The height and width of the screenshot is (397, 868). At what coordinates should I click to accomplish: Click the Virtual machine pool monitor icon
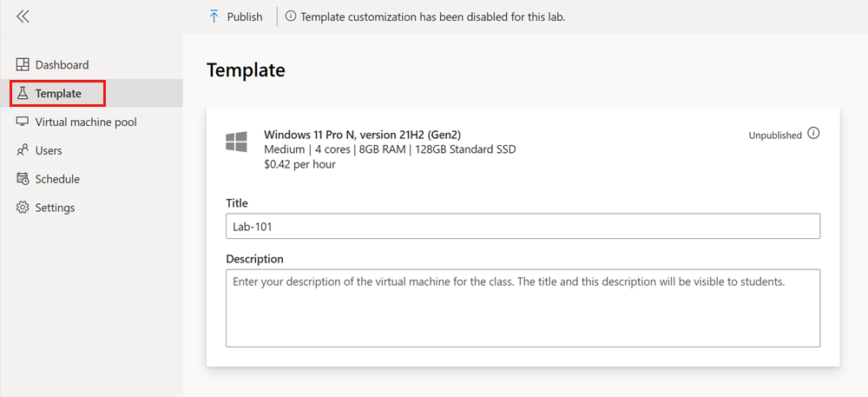point(23,122)
